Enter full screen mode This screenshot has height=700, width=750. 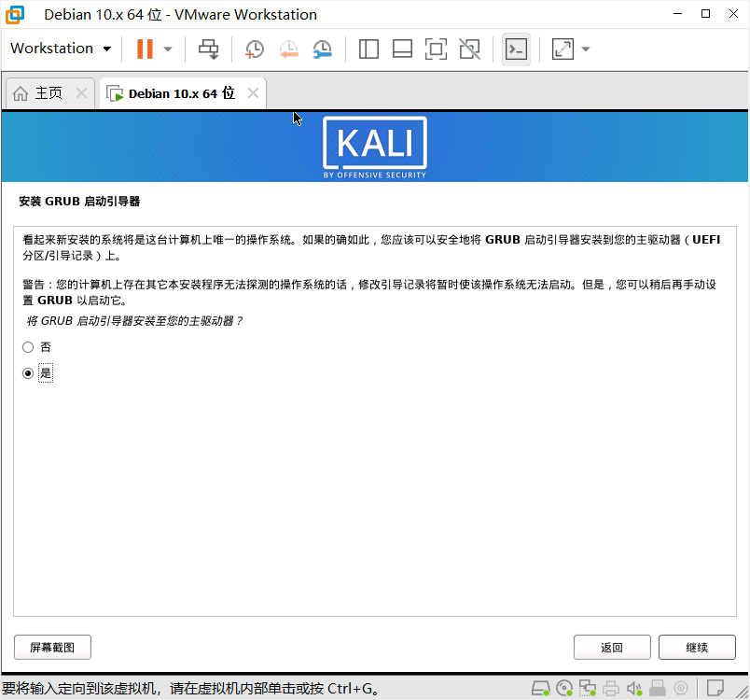pos(436,49)
